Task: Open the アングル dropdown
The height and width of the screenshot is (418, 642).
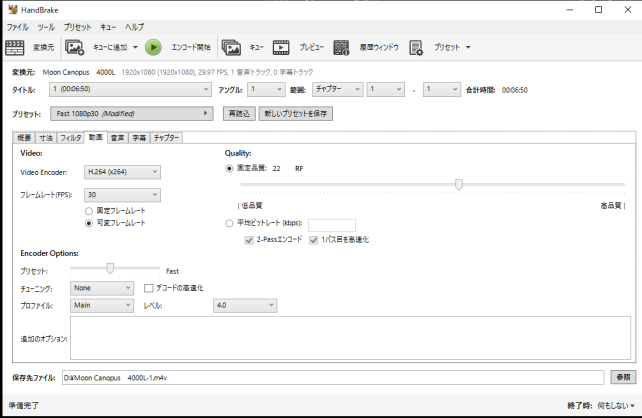Action: 266,89
